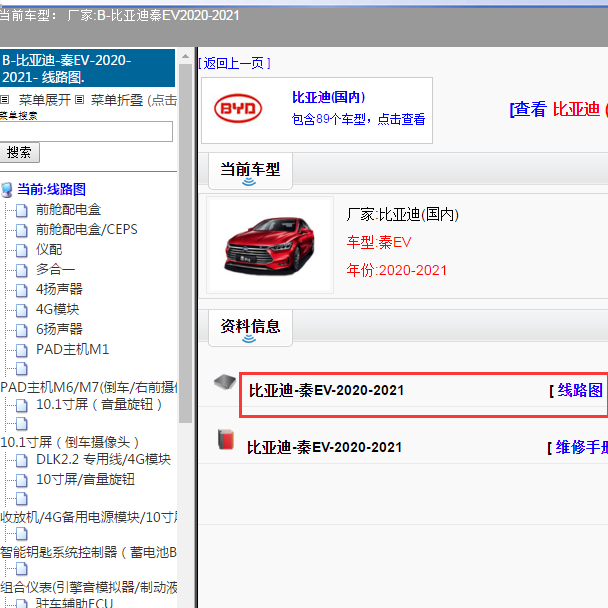Screen dimensions: 608x608
Task: Click the red book icon for 维修手册 row
Action: click(x=226, y=439)
